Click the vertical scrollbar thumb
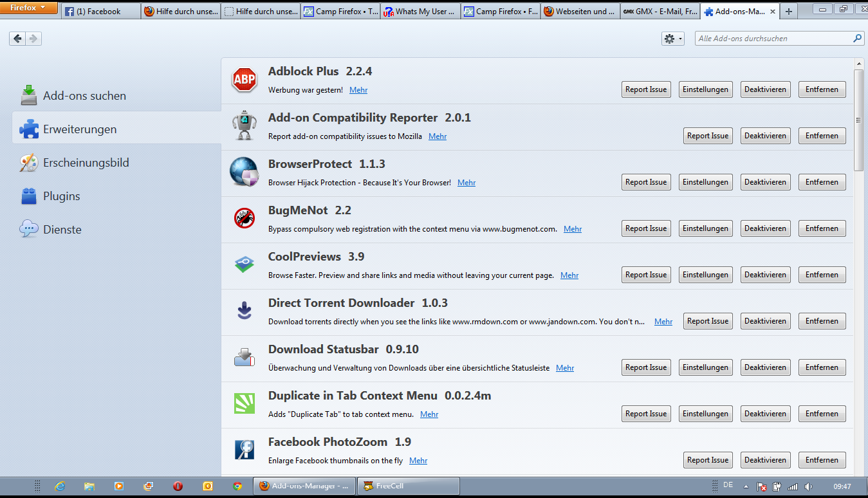 coord(858,119)
